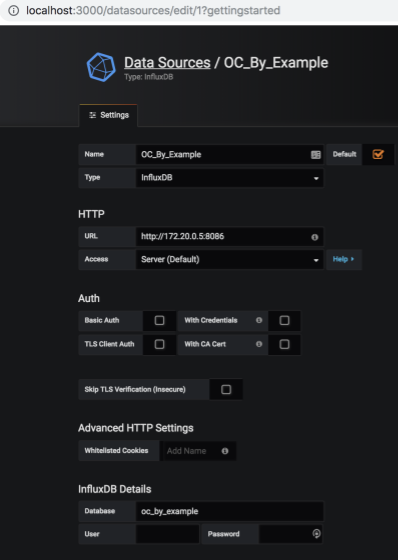Enable the With CA Cert checkbox

click(x=284, y=344)
